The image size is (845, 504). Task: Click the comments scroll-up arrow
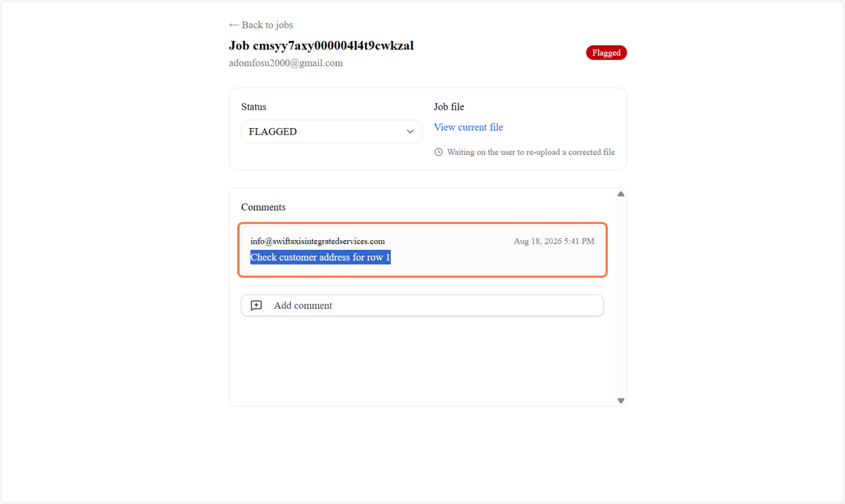click(621, 194)
